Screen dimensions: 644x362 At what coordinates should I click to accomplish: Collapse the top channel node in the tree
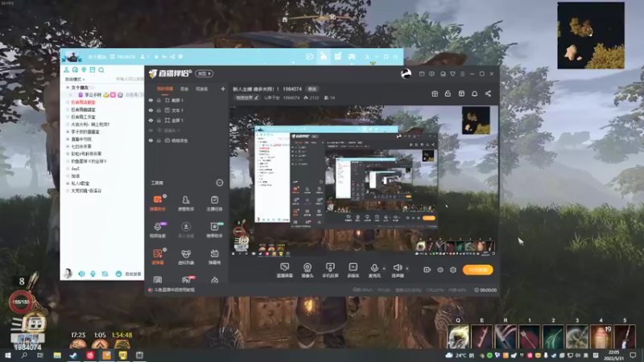pos(68,88)
